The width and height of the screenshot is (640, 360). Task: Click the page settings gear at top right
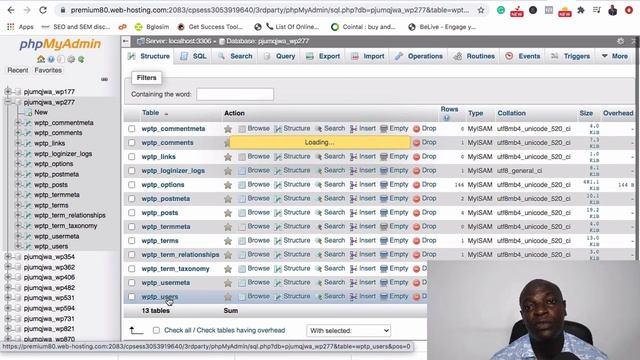(x=620, y=41)
